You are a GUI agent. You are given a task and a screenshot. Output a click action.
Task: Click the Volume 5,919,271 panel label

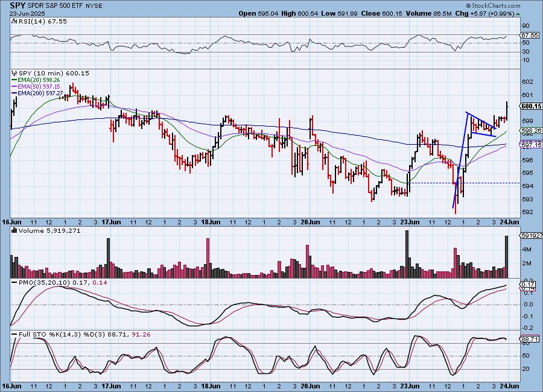(x=49, y=230)
